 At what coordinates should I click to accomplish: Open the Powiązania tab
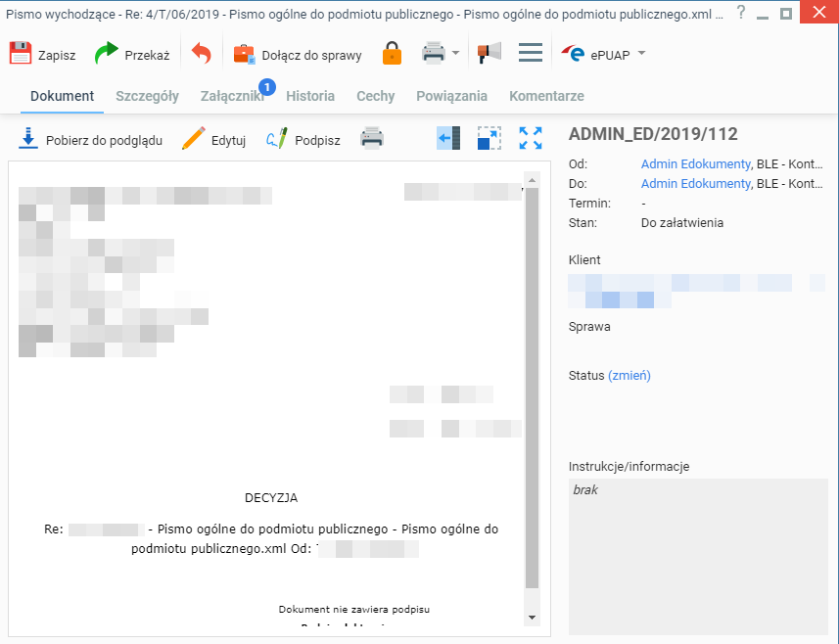[451, 96]
